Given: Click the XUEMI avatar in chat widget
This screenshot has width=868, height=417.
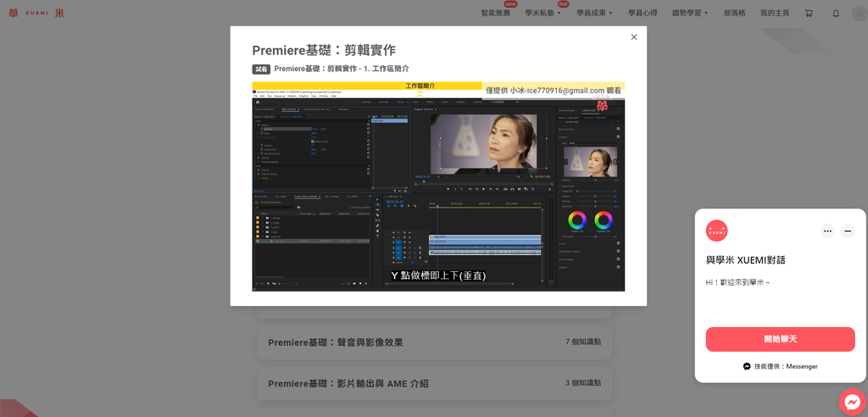Looking at the screenshot, I should tap(716, 231).
